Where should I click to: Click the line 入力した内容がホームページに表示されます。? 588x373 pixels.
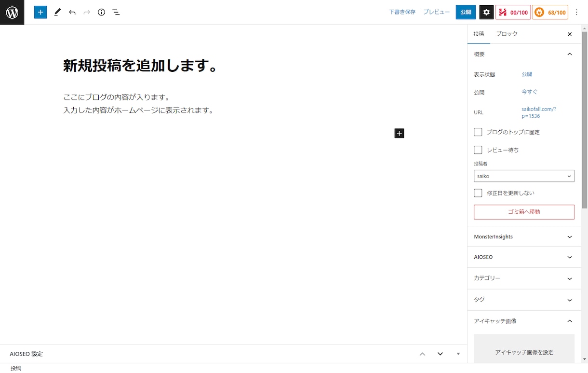pos(138,110)
